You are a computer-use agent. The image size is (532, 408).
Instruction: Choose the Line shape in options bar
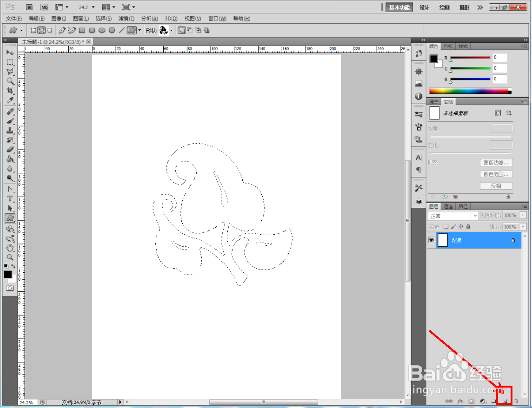pos(122,31)
